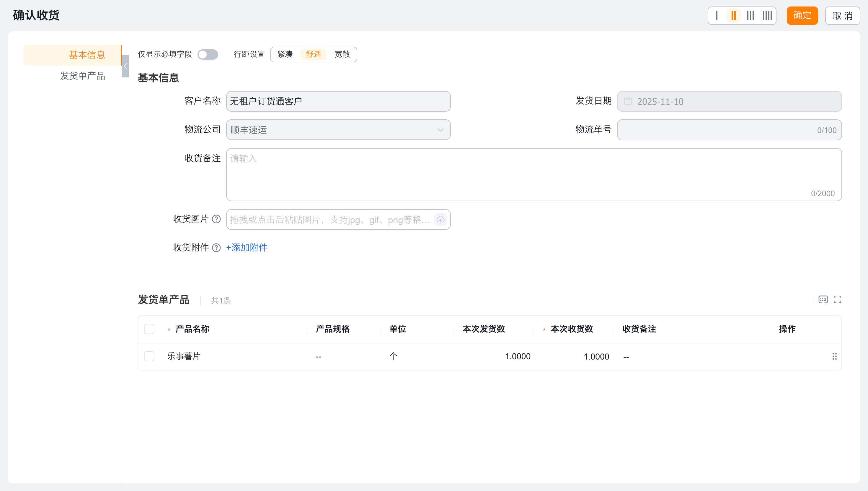
Task: Click upload icon in 收货图片 field
Action: 440,220
